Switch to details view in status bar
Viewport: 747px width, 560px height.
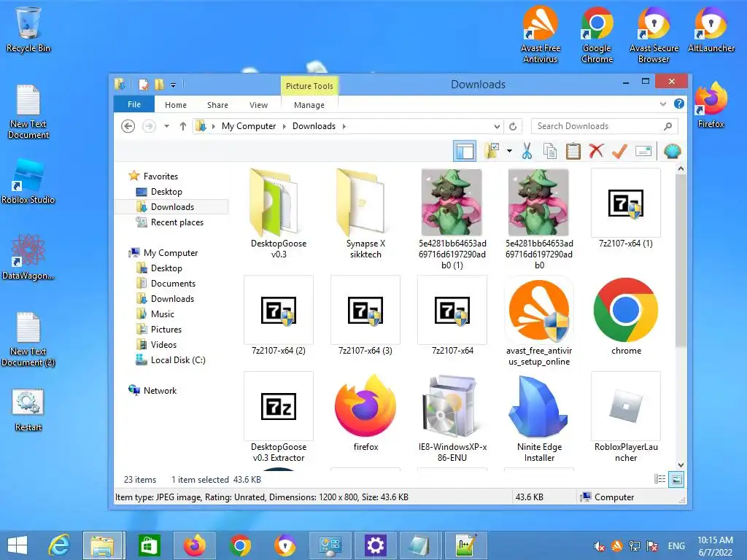[x=659, y=479]
